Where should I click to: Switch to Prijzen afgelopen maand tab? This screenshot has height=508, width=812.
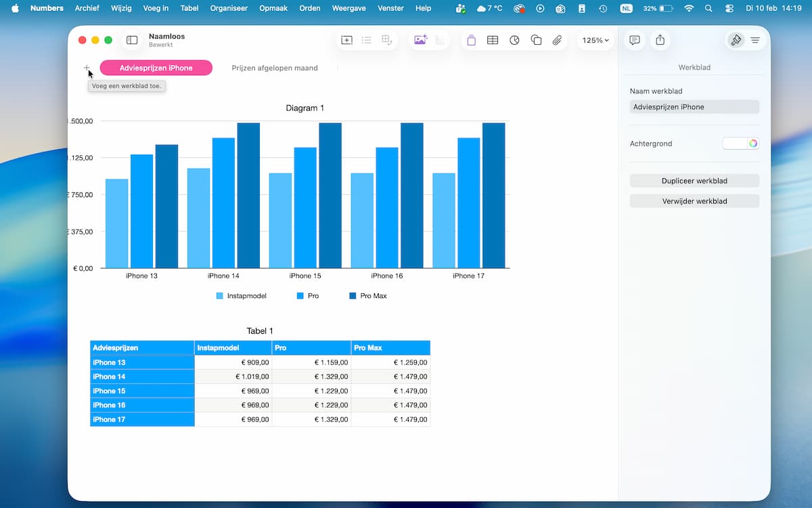tap(274, 68)
